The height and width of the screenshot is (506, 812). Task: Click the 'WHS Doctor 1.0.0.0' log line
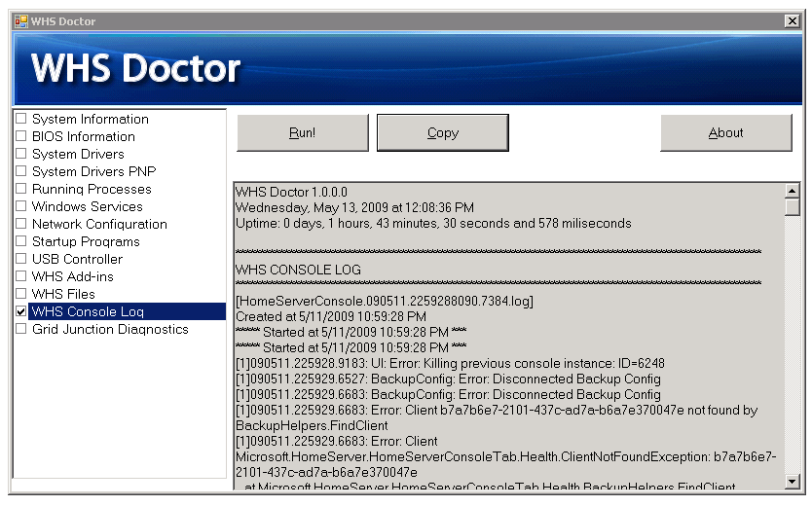click(x=291, y=192)
